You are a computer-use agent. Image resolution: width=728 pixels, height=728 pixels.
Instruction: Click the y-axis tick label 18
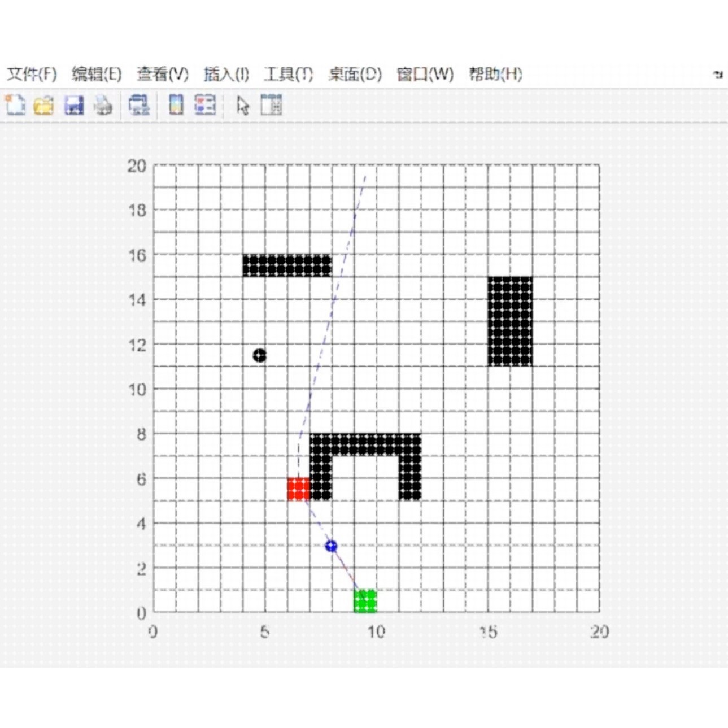coord(137,210)
